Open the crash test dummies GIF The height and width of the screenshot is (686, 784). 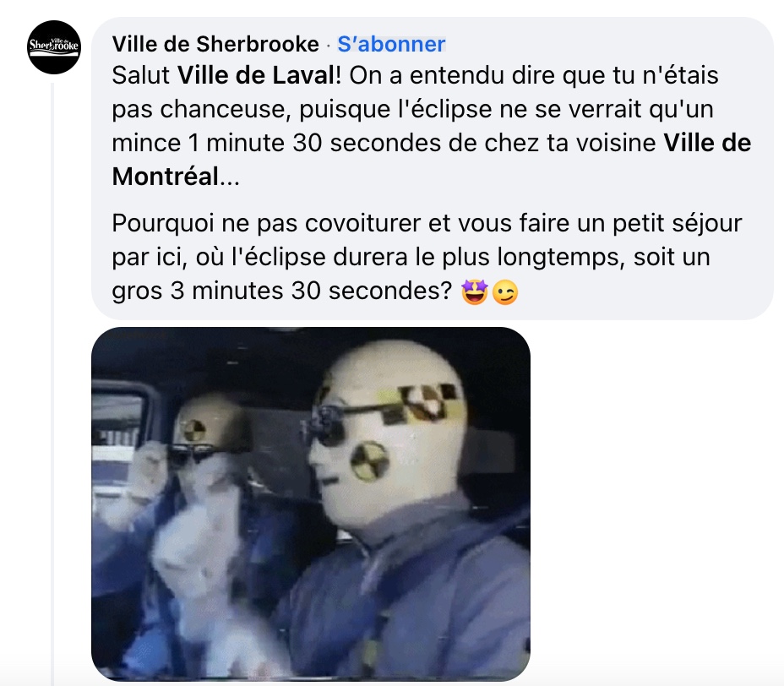(311, 504)
